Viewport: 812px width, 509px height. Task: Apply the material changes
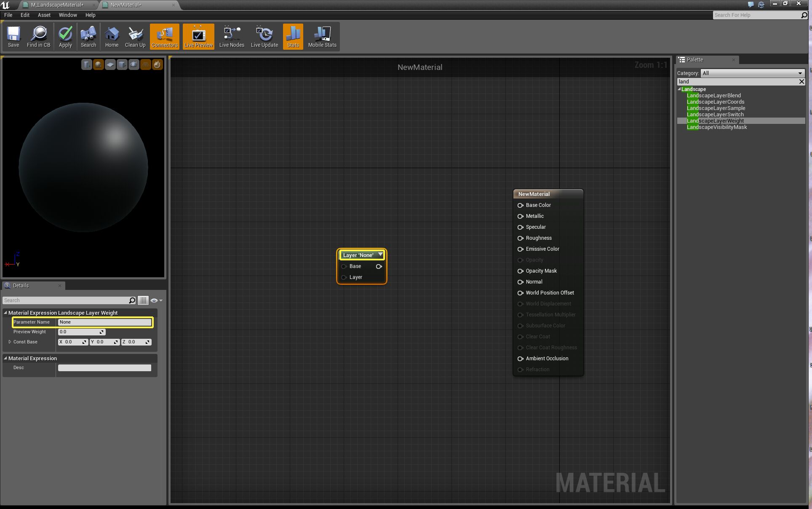point(65,37)
